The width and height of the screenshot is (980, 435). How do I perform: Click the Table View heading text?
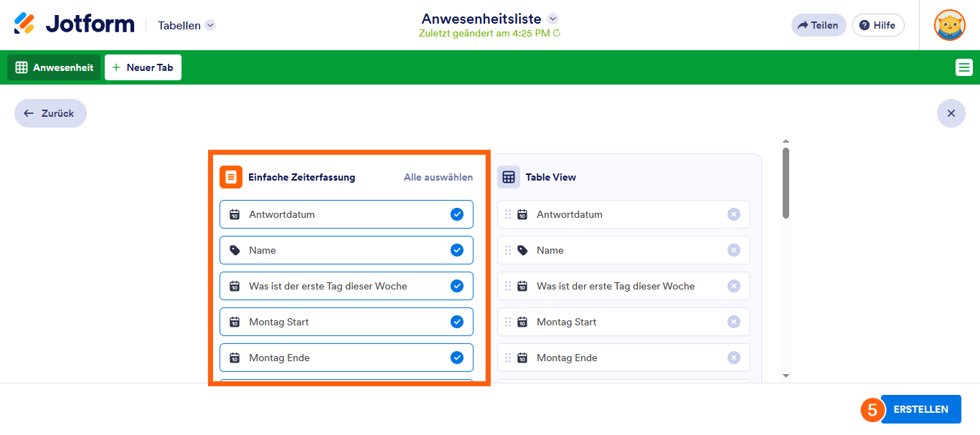(x=551, y=177)
